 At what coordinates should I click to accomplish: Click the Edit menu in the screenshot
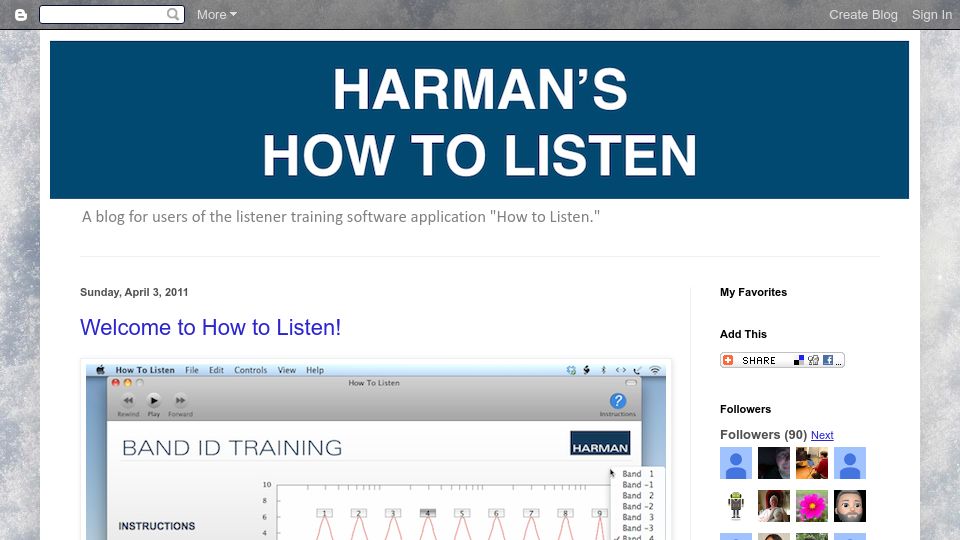(216, 370)
